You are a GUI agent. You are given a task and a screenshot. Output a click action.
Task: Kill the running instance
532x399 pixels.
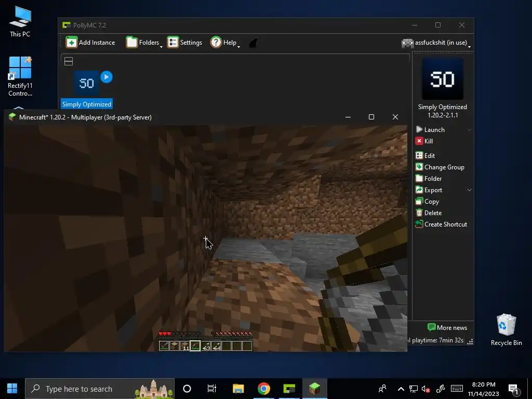click(x=424, y=141)
